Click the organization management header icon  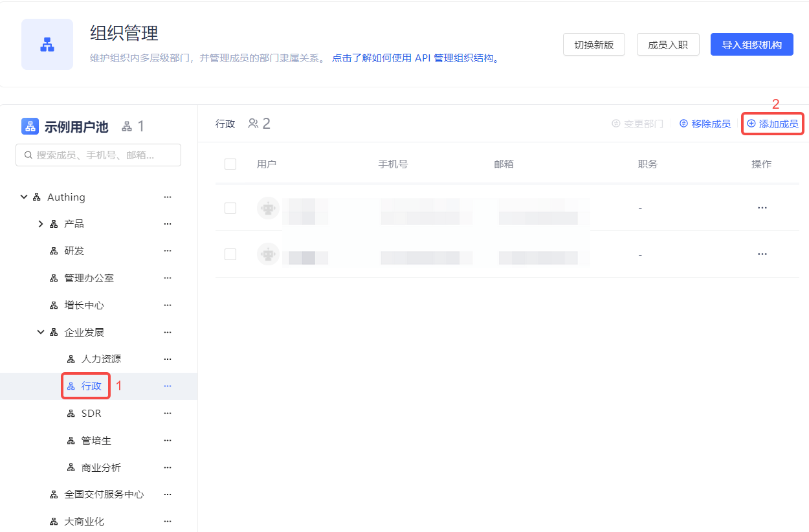[47, 44]
